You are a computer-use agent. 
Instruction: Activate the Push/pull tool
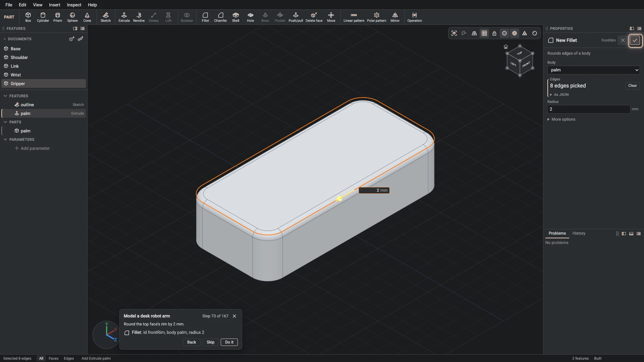pos(296,17)
